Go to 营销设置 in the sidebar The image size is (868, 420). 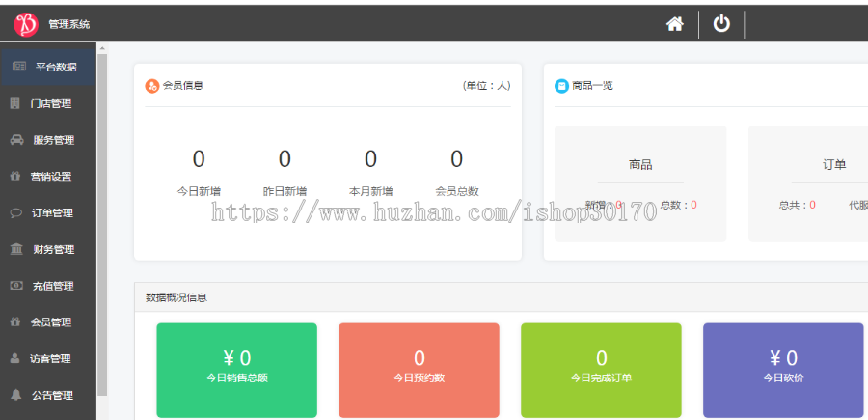coord(48,177)
